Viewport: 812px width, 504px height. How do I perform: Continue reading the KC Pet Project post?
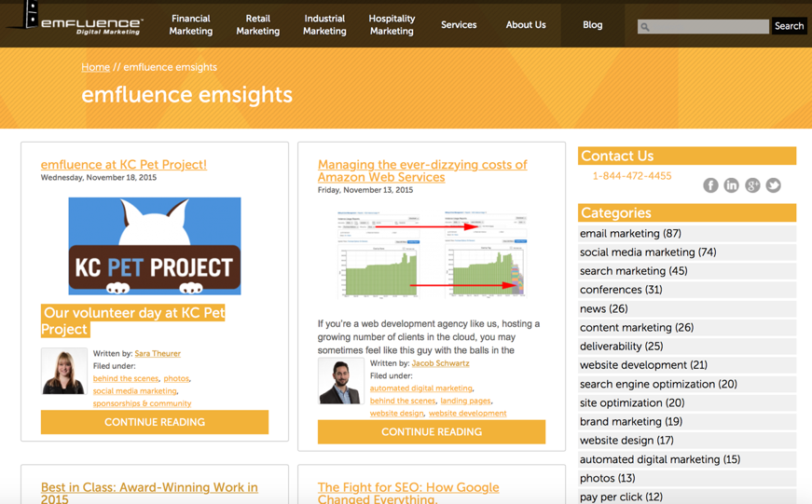coord(155,422)
